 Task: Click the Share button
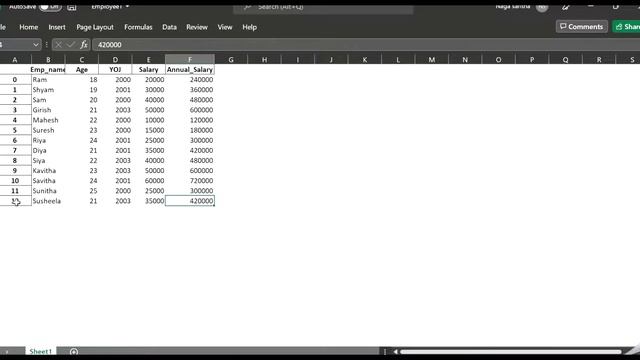click(x=627, y=27)
